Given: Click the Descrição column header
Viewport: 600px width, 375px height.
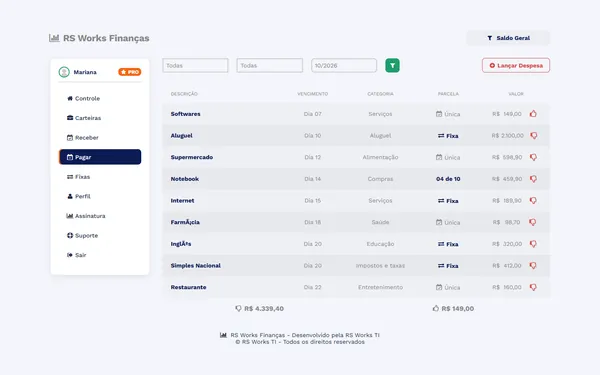Looking at the screenshot, I should click(184, 94).
